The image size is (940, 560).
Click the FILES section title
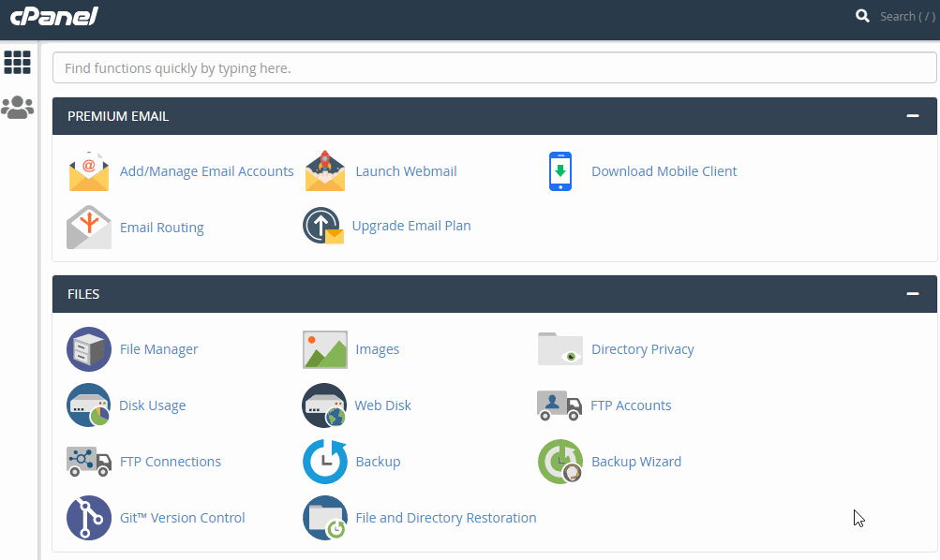pos(83,294)
